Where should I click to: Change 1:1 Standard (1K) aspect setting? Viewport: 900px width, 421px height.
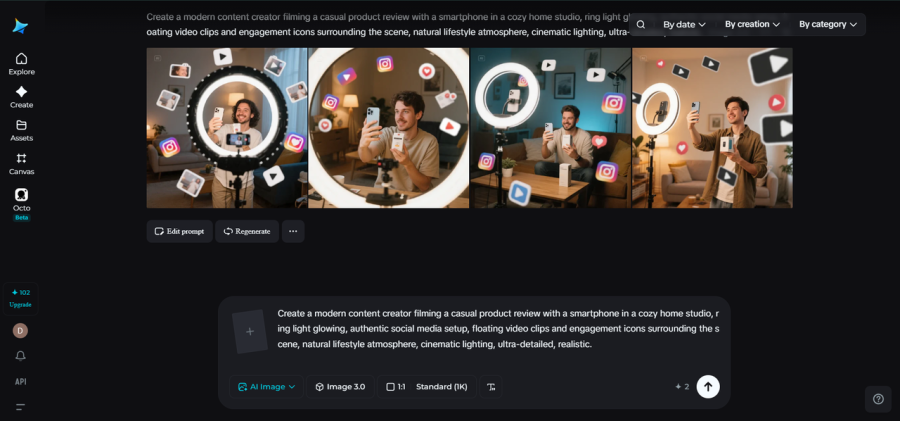(426, 387)
